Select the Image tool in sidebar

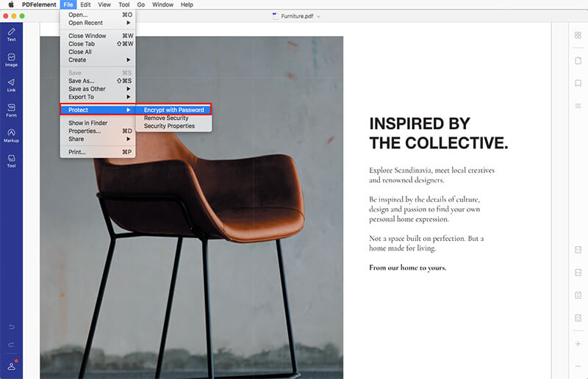(11, 59)
